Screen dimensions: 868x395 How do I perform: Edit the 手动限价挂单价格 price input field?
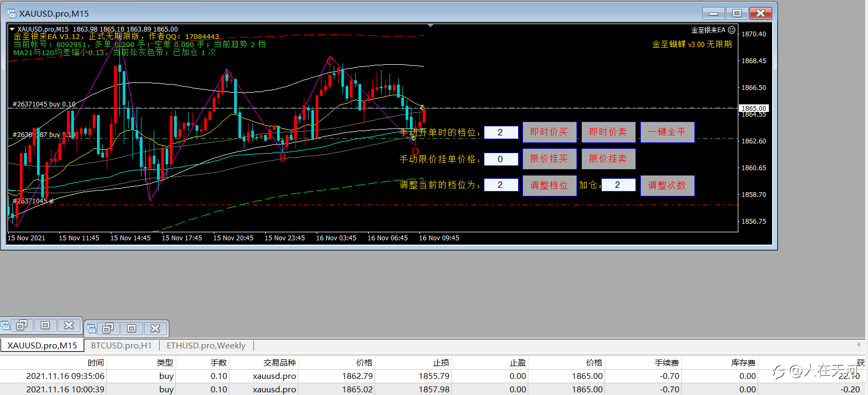[501, 159]
